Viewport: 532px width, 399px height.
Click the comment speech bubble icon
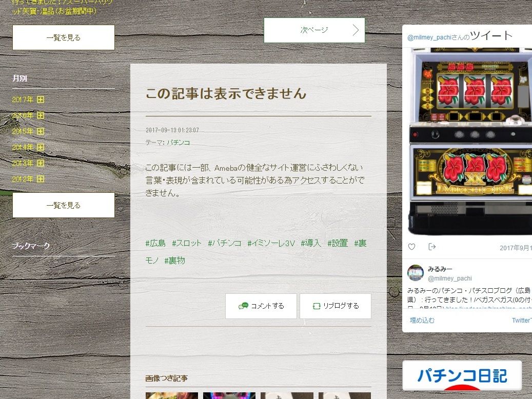pyautogui.click(x=243, y=306)
